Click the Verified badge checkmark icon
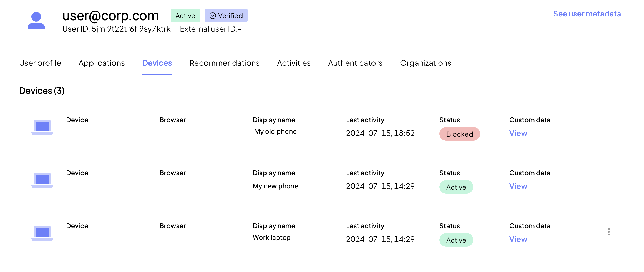644x272 pixels. coord(213,16)
